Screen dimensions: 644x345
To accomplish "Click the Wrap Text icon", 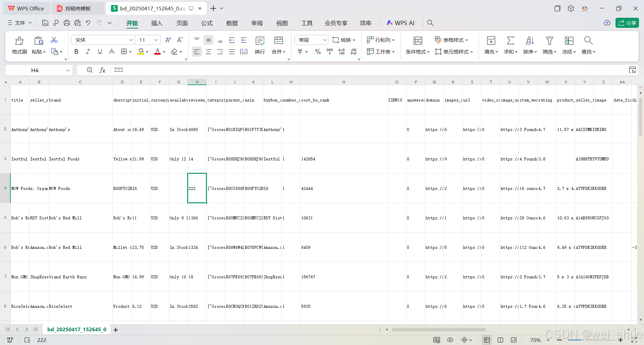I will (x=260, y=41).
